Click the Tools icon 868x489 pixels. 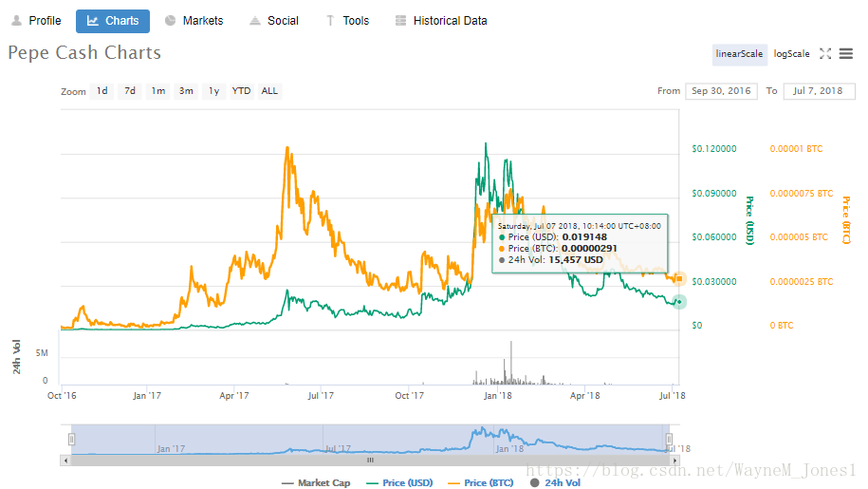[x=330, y=21]
